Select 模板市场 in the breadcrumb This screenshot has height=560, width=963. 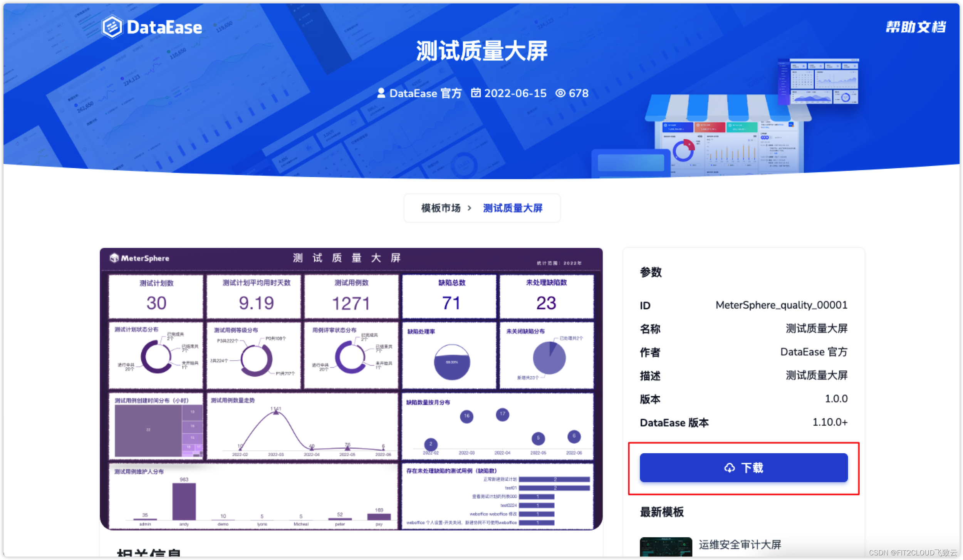tap(441, 208)
